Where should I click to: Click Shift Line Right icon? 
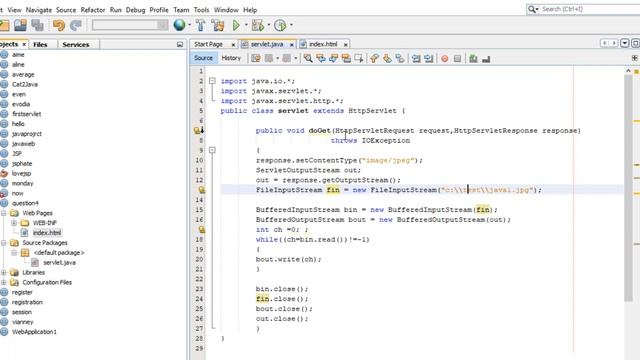click(x=429, y=59)
